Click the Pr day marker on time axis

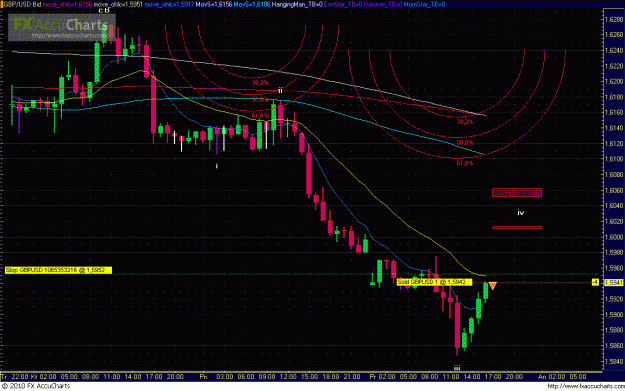click(x=373, y=377)
